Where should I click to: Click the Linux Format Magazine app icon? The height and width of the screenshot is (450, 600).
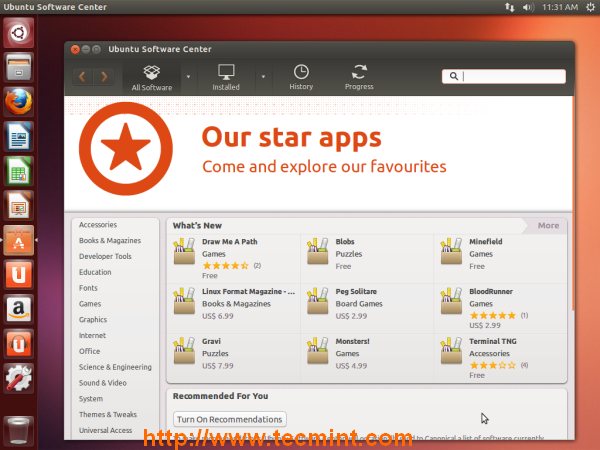pyautogui.click(x=184, y=301)
